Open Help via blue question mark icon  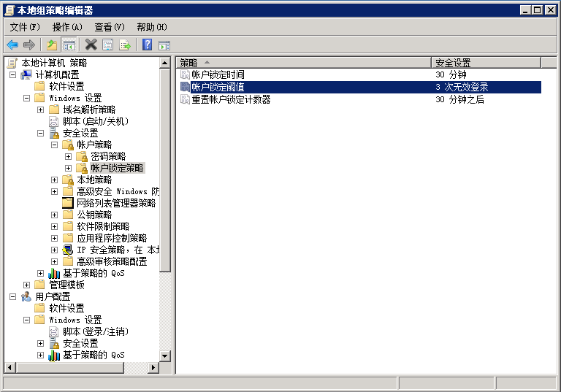tap(147, 45)
